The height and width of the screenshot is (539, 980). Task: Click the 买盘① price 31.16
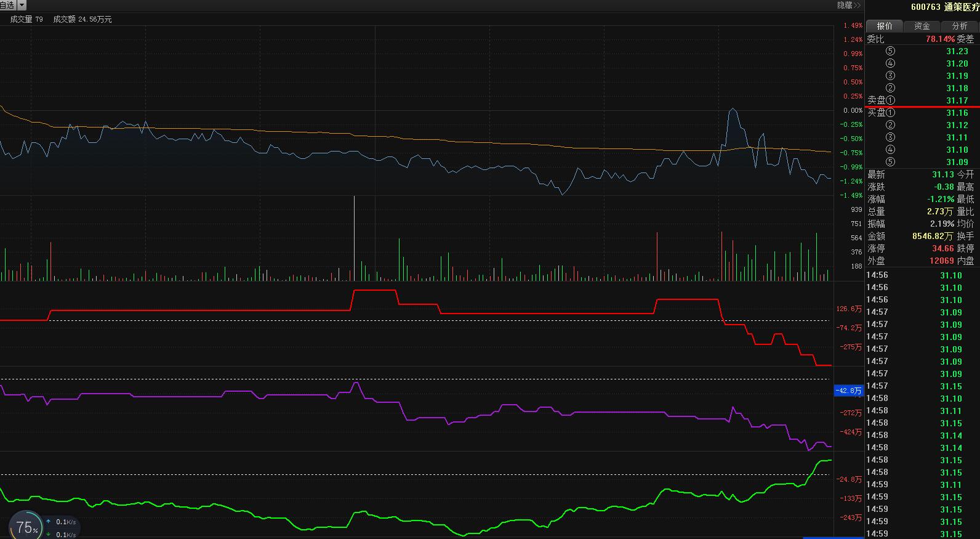pos(957,113)
